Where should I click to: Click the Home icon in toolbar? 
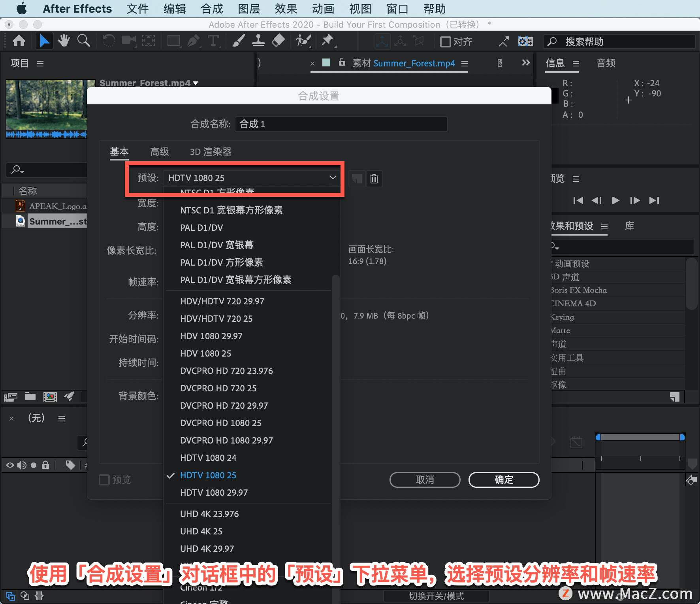point(19,41)
